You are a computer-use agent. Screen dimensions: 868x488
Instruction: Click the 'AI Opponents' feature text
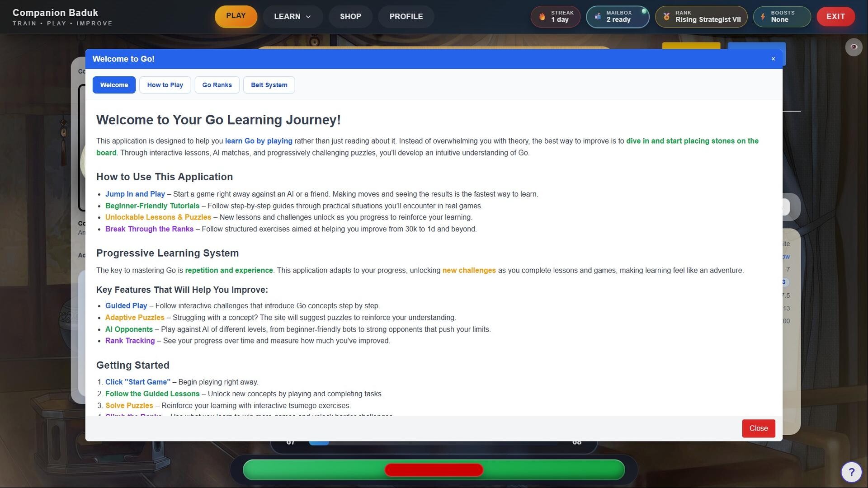(129, 329)
